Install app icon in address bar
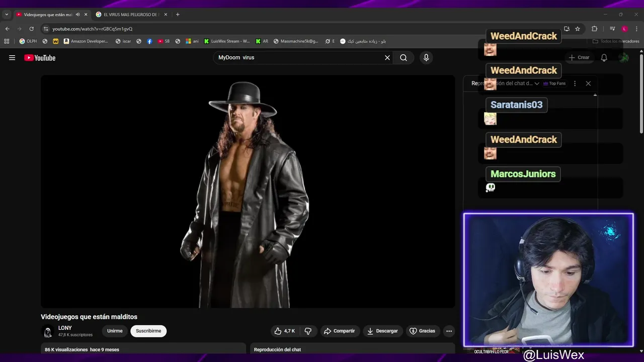 [567, 29]
